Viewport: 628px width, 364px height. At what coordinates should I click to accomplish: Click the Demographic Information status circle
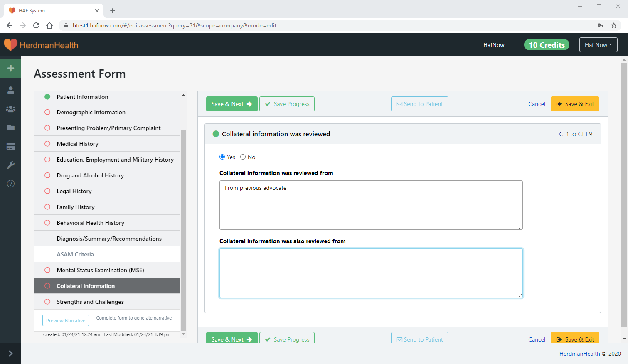(x=47, y=112)
